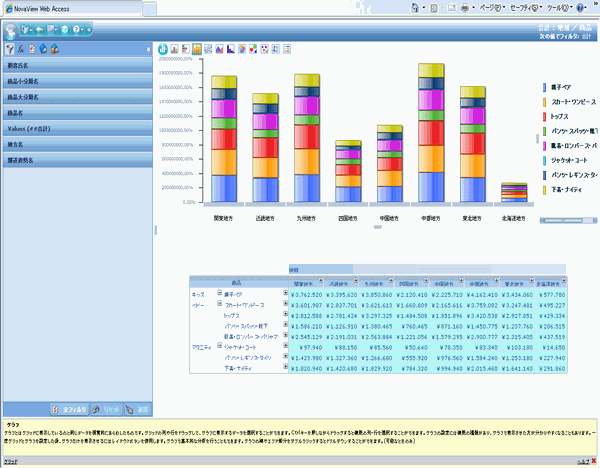This screenshot has width=600, height=468.
Task: Collapse the side panel using header arrow
Action: pos(148,49)
